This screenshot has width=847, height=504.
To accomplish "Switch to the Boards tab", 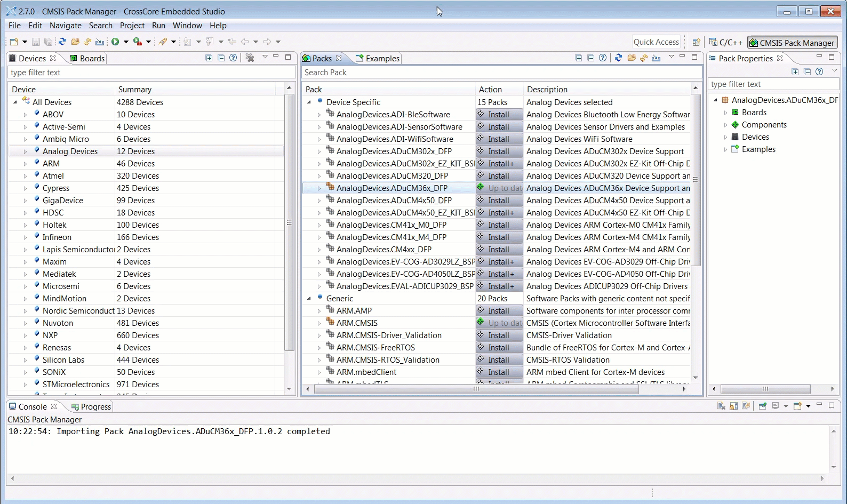I will coord(87,59).
